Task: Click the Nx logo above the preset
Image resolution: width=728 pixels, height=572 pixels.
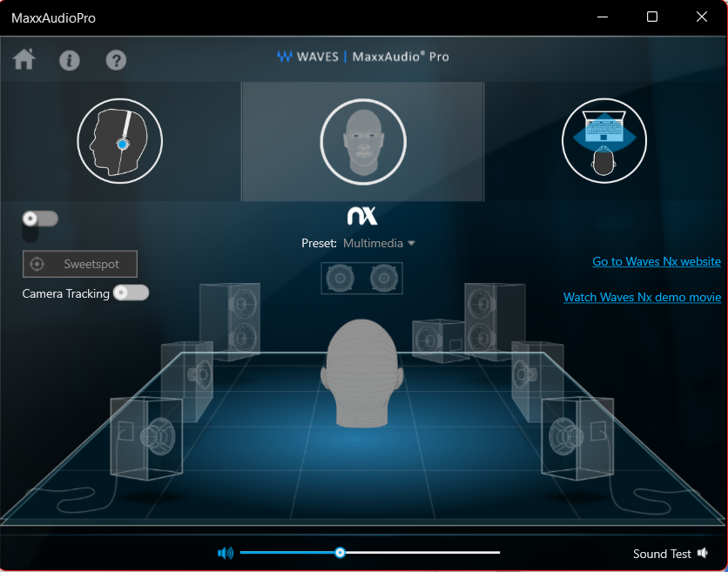Action: tap(362, 215)
